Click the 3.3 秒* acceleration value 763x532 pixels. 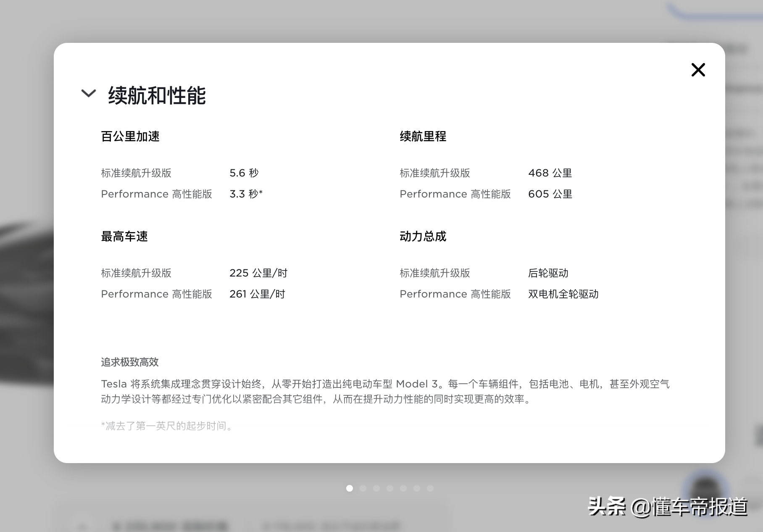click(246, 194)
